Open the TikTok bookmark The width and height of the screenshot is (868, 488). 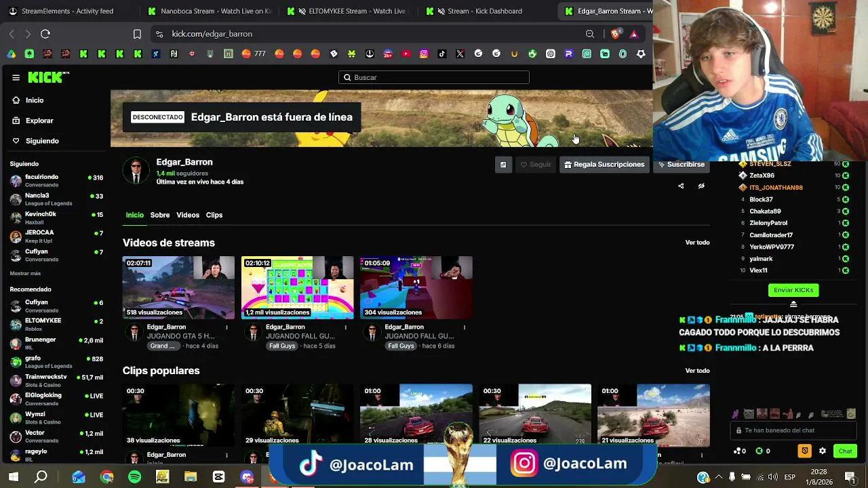[442, 54]
